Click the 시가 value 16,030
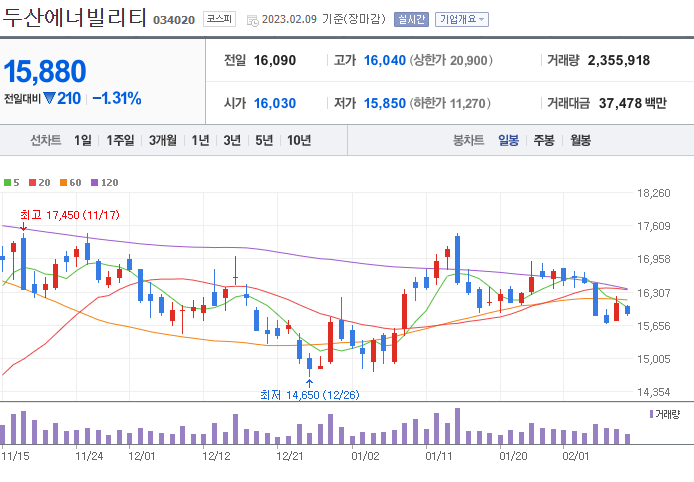The height and width of the screenshot is (482, 694). click(x=275, y=103)
